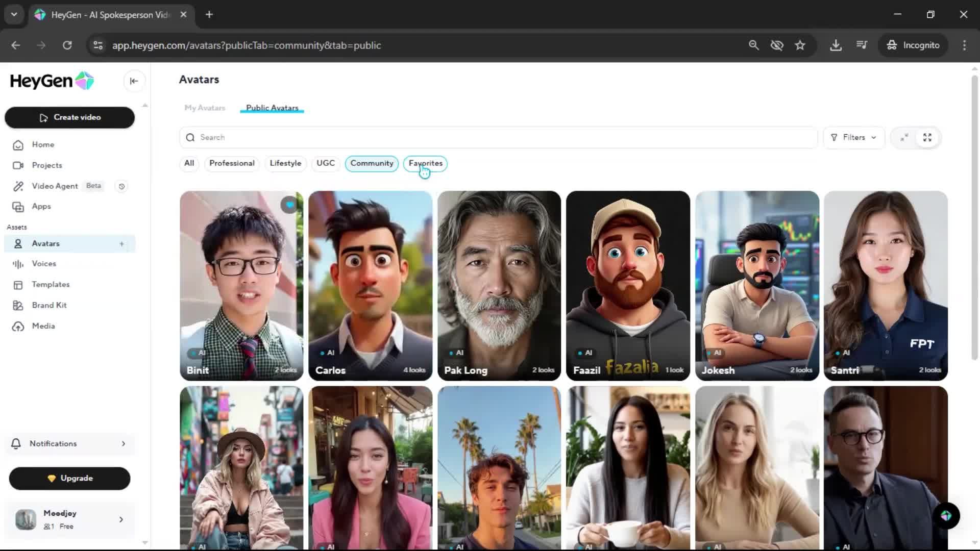Switch to My Avatars tab
Image resolution: width=980 pixels, height=551 pixels.
[205, 108]
